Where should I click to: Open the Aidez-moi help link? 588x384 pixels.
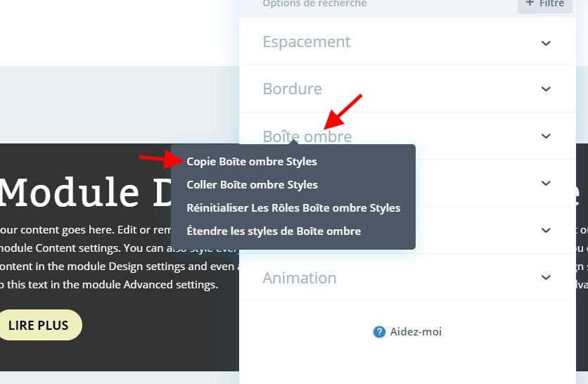pyautogui.click(x=416, y=332)
